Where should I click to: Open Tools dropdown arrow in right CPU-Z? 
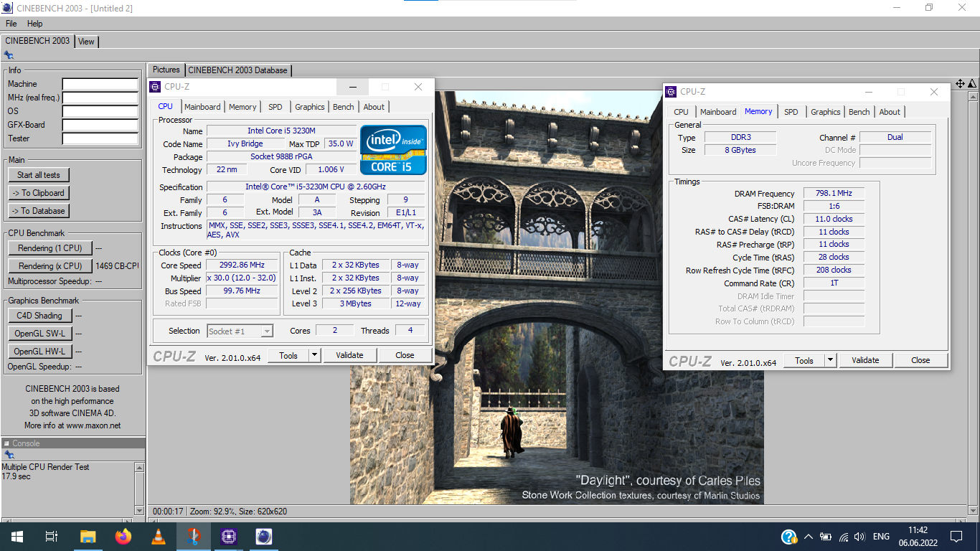(x=830, y=360)
